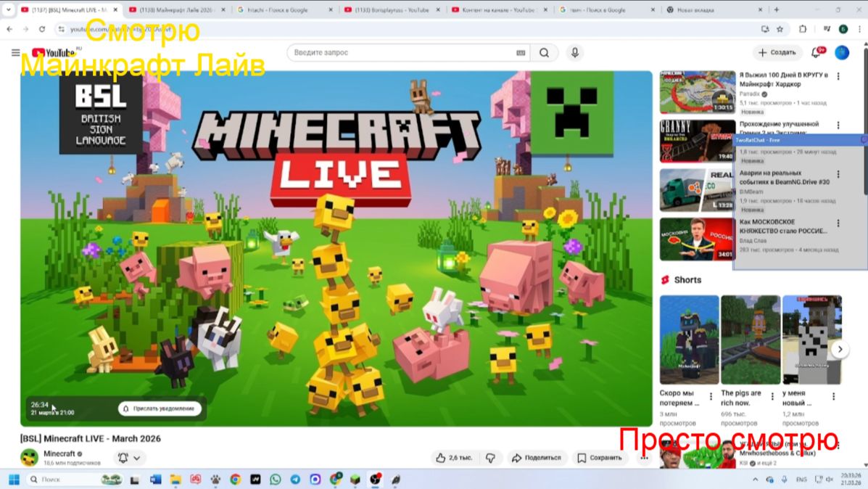
Task: Open a new browser tab
Action: pyautogui.click(x=777, y=10)
